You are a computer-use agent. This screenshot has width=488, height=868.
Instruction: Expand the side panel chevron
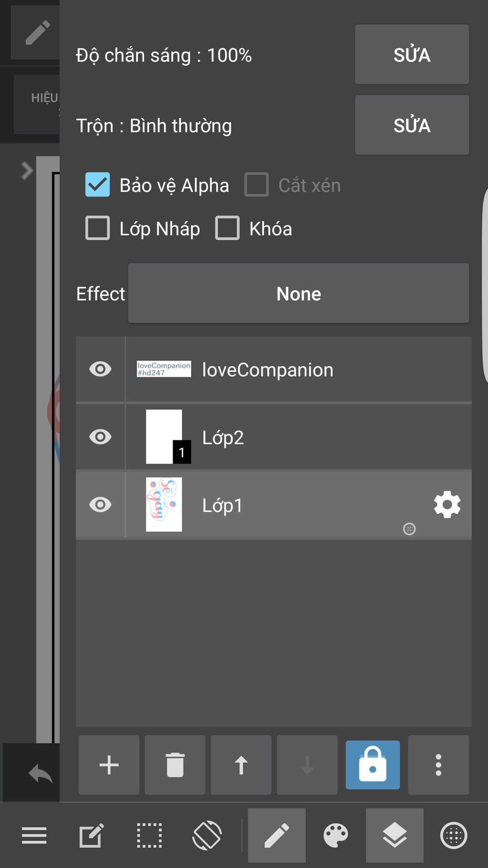coord(27,170)
